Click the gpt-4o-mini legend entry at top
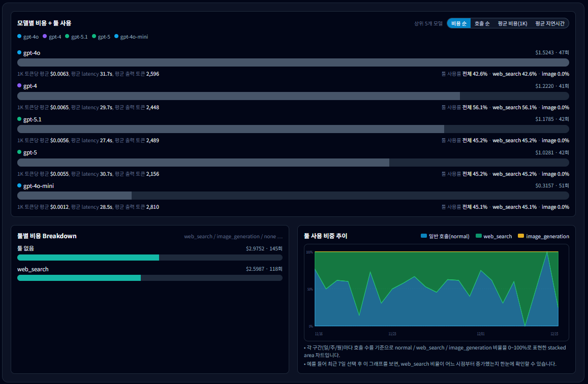This screenshot has width=588, height=384. tap(131, 37)
